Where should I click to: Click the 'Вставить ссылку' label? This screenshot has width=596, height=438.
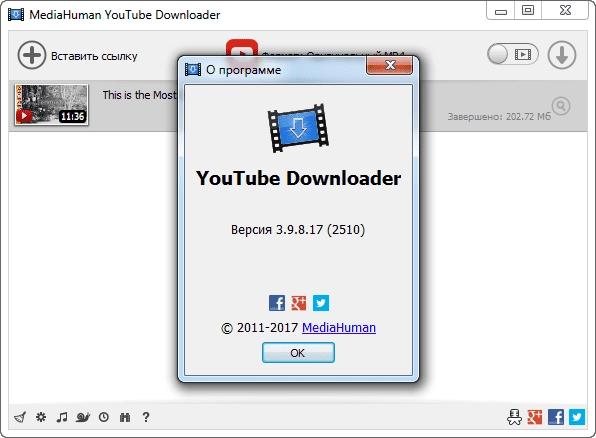(x=94, y=56)
